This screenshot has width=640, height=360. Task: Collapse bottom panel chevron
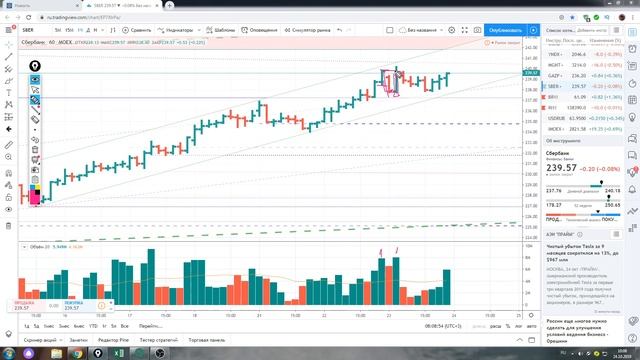519,340
